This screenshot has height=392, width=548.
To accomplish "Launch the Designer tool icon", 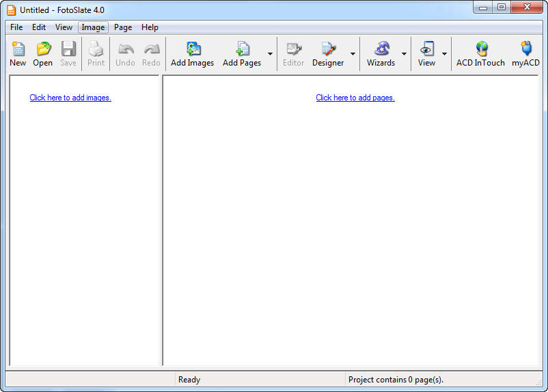I will click(x=328, y=49).
